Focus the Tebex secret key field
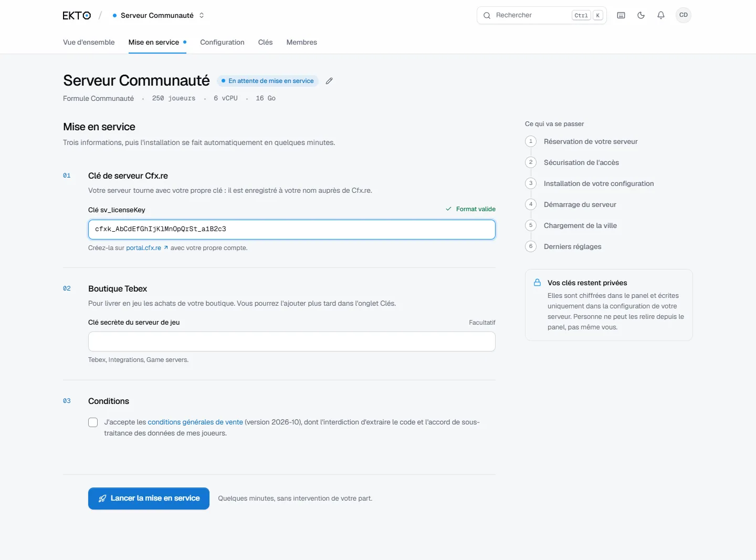Screen dimensions: 756x560 pyautogui.click(x=292, y=341)
